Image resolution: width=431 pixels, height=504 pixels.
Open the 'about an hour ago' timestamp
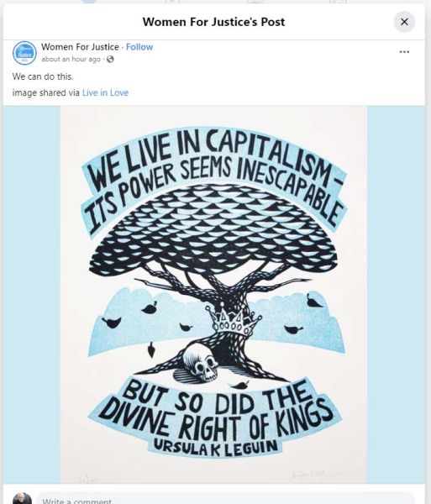coord(71,59)
